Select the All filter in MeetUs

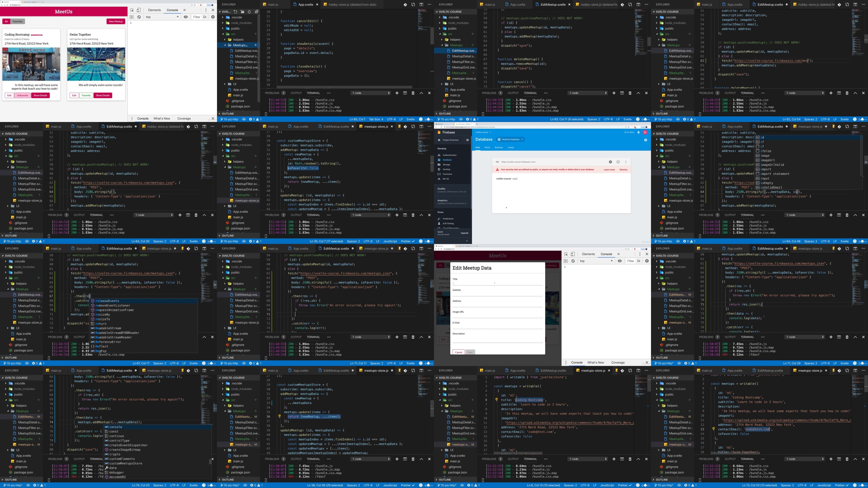point(6,21)
